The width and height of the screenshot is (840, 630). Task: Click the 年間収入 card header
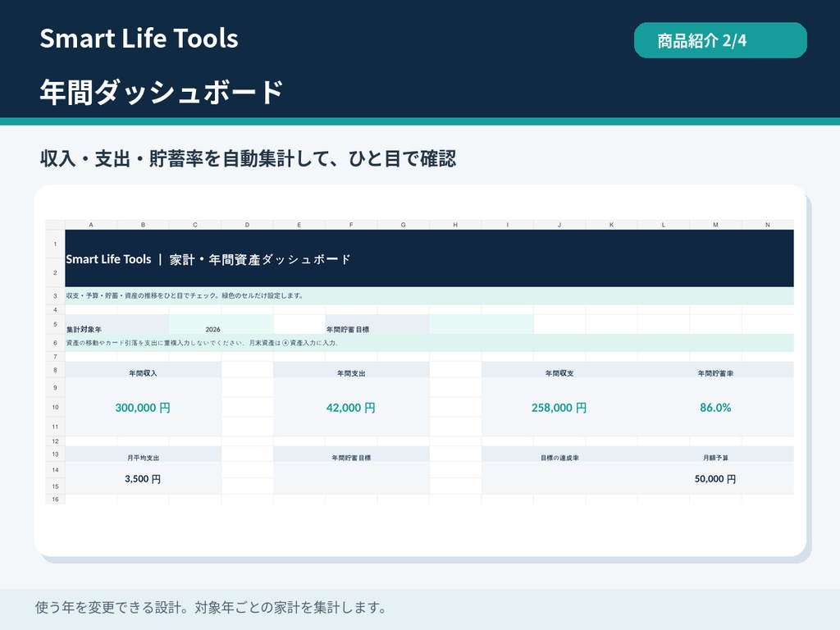[x=143, y=370]
